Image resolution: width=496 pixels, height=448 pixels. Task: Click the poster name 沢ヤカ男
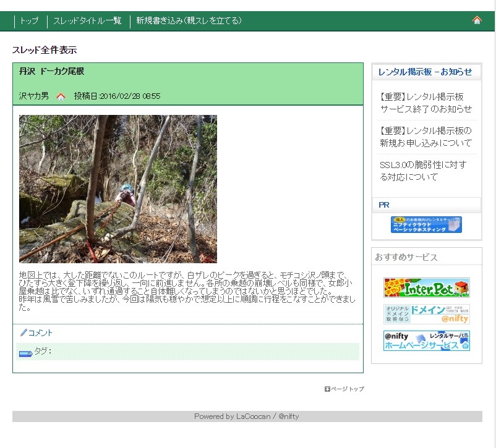(34, 96)
